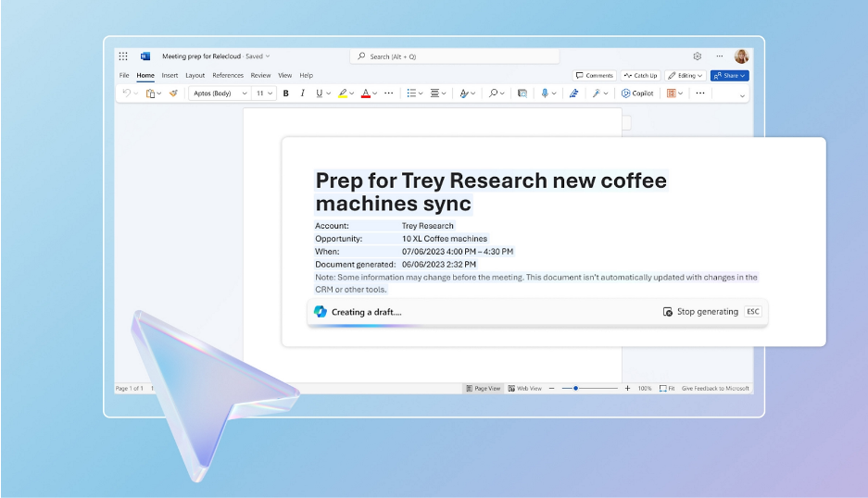Click the Undo arrow icon
Screen dimensions: 868x498
[127, 93]
